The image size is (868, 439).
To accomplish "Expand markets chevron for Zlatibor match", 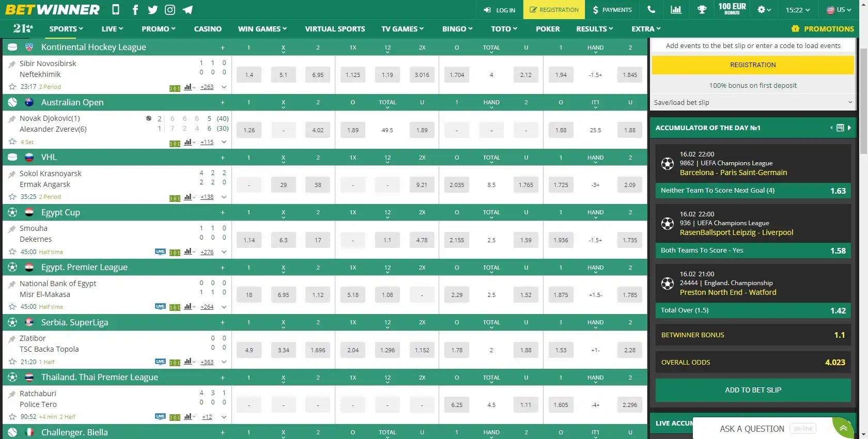I will [224, 362].
